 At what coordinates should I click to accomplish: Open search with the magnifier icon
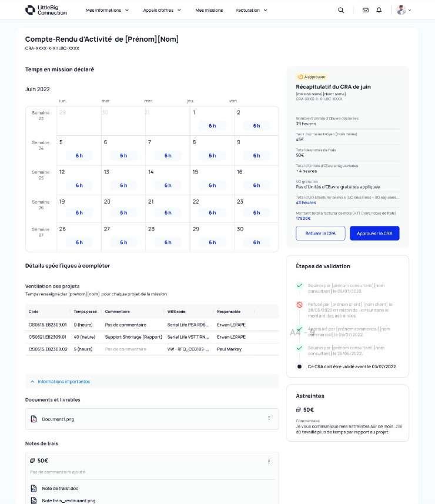click(x=341, y=10)
